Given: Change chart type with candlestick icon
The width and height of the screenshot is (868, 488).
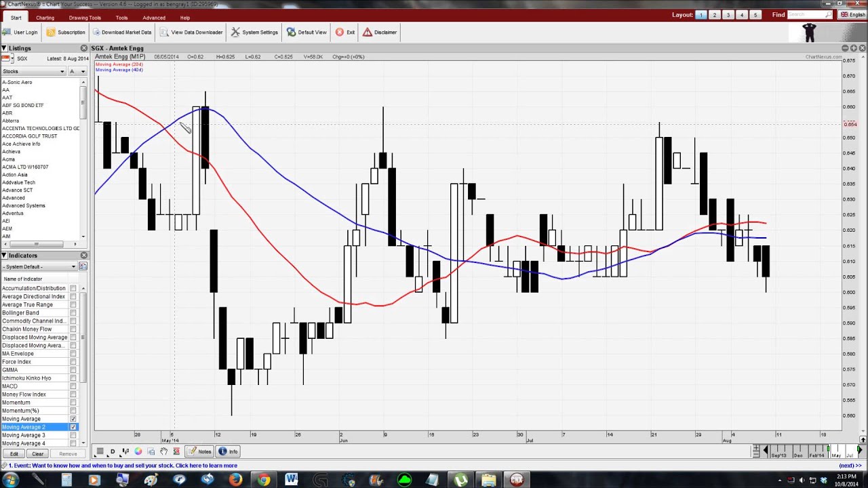Looking at the screenshot, I should pos(125,451).
